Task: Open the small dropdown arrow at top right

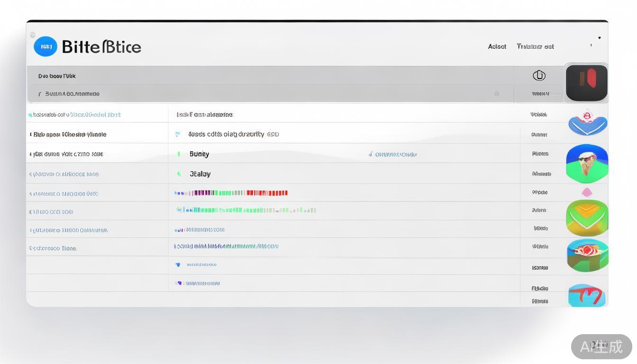Action: (x=599, y=38)
